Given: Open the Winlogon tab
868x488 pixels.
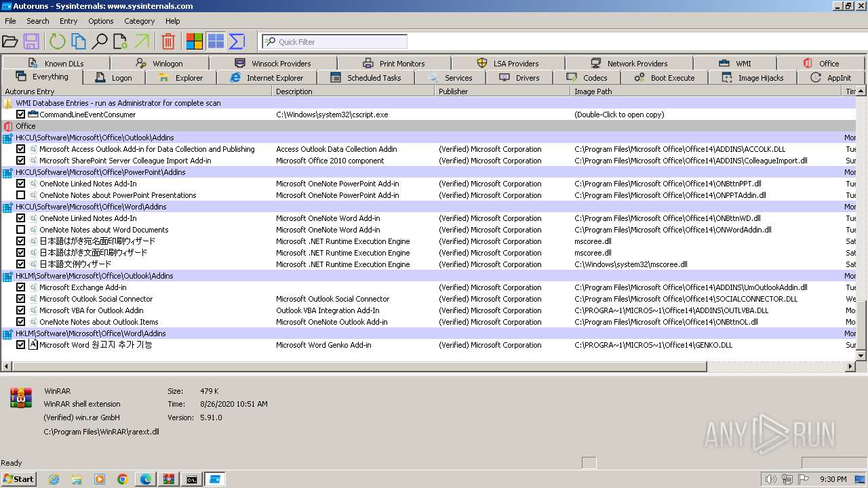Looking at the screenshot, I should pos(159,63).
